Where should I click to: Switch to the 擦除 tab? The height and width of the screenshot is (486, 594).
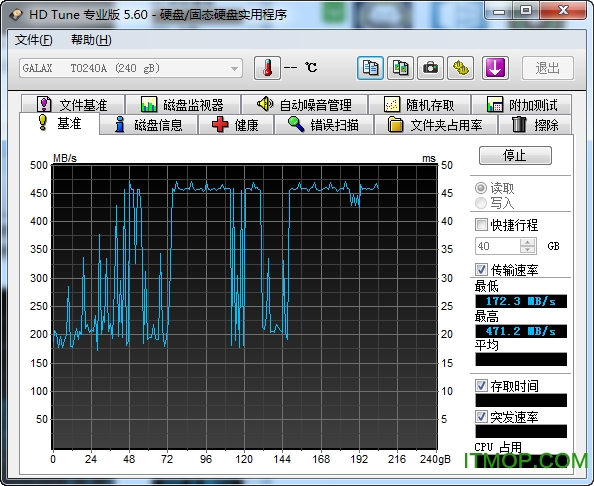535,125
